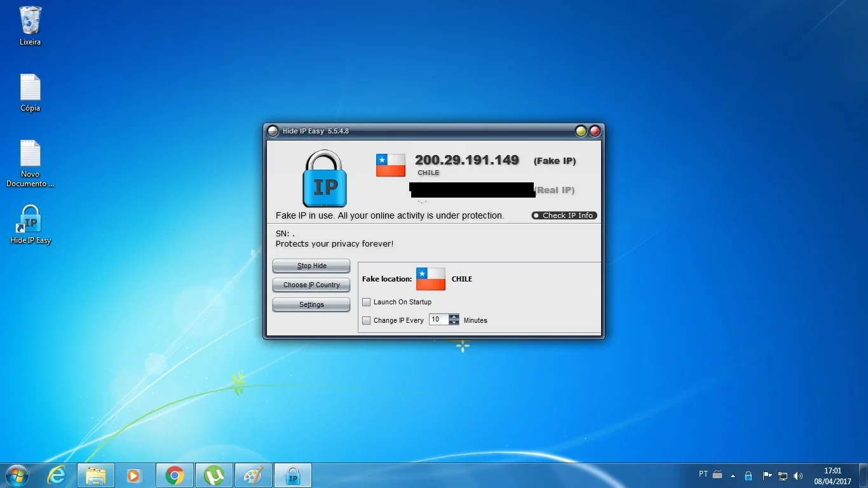Click the Chile flag next to Fake location
Screen dimensions: 868x488
[x=431, y=279]
